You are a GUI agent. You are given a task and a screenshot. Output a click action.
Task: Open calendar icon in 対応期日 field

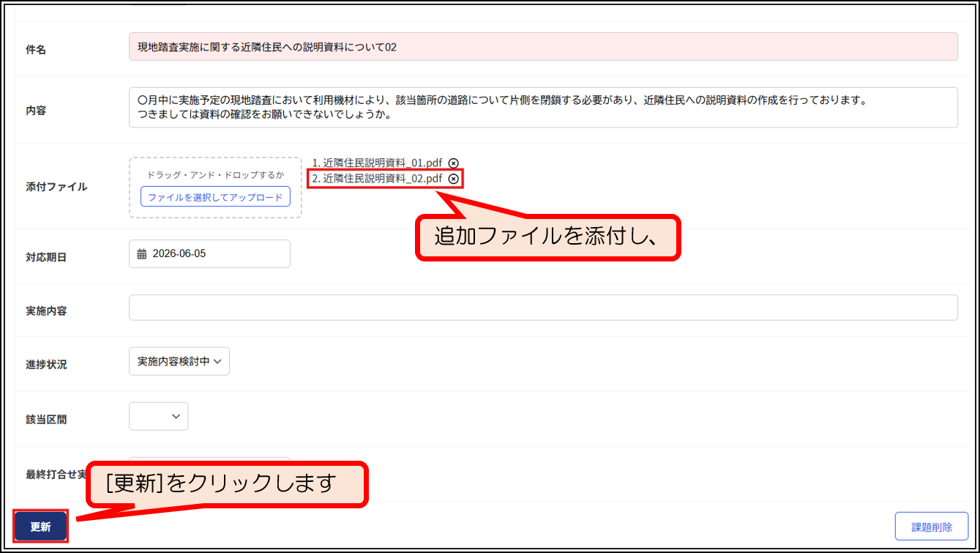tap(142, 254)
